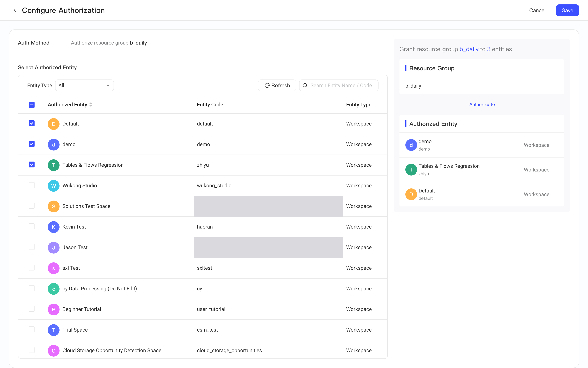The width and height of the screenshot is (588, 368).
Task: Click Cancel in the header
Action: click(537, 10)
